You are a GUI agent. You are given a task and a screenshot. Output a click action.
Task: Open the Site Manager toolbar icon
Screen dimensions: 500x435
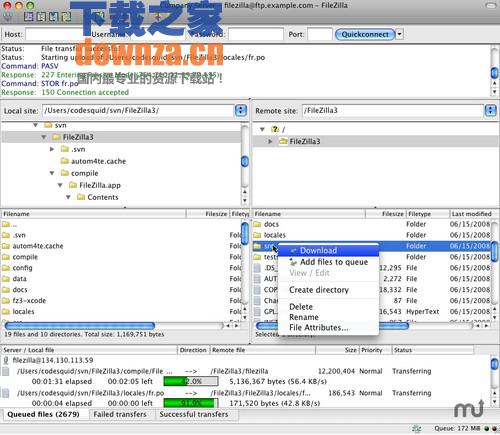tap(7, 17)
